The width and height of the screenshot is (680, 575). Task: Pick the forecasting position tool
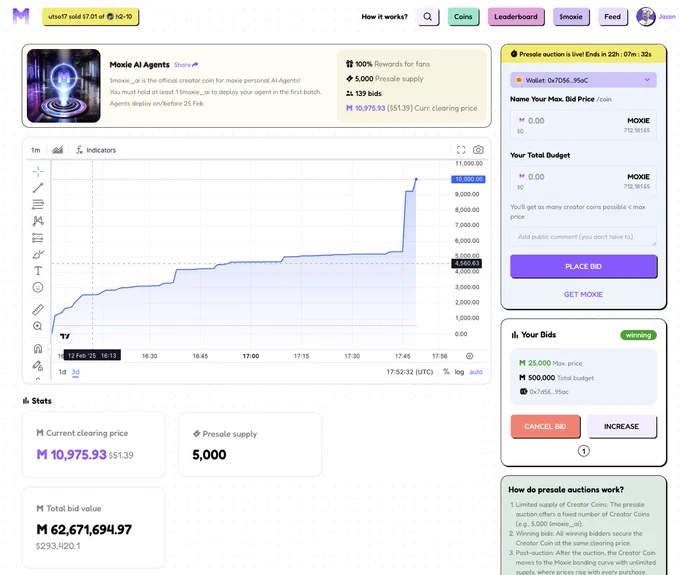38,238
